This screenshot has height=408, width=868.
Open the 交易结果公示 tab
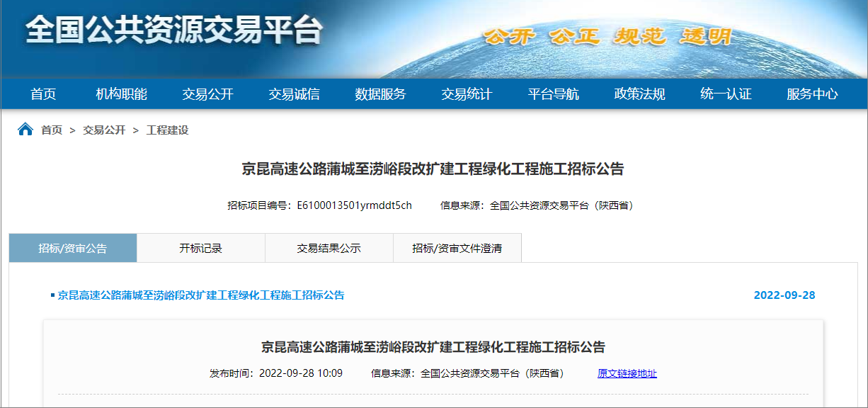tap(329, 249)
